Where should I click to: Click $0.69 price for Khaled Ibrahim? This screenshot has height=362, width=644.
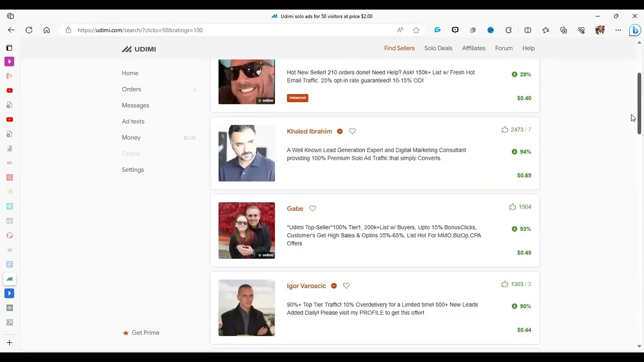click(x=524, y=175)
